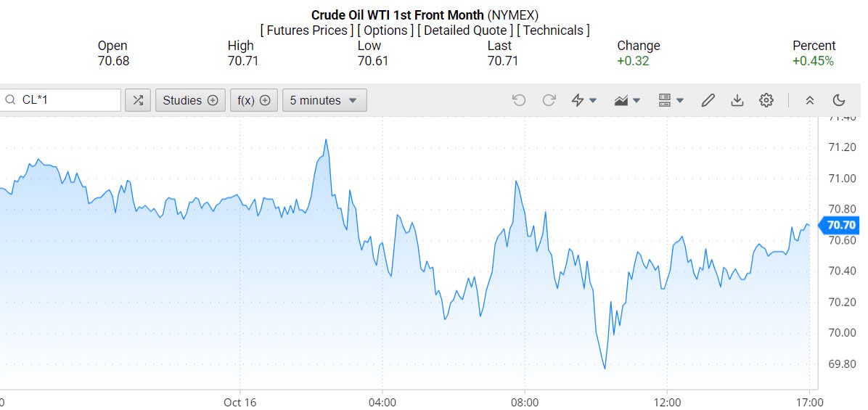Image resolution: width=868 pixels, height=410 pixels.
Task: Open the events lightning bolt dropdown
Action: point(584,100)
